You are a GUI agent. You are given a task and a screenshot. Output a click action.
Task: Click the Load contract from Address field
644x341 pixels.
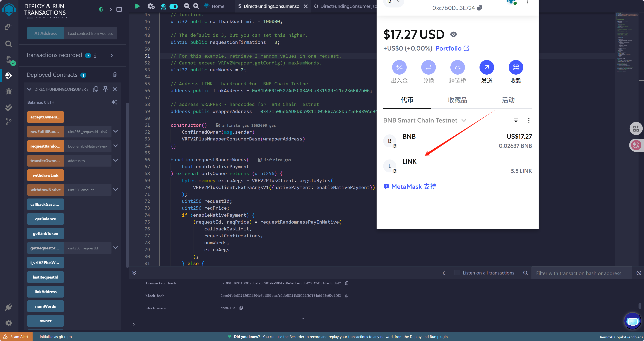pos(90,33)
